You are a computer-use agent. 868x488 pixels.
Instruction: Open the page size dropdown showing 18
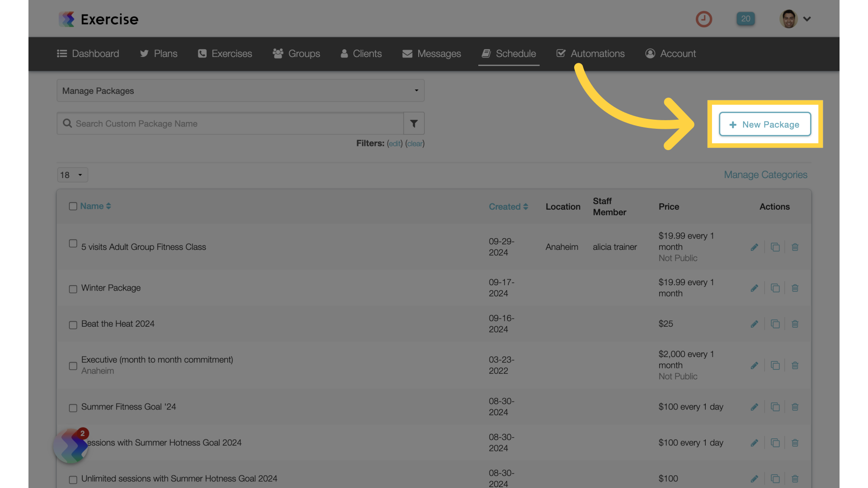[x=72, y=175]
